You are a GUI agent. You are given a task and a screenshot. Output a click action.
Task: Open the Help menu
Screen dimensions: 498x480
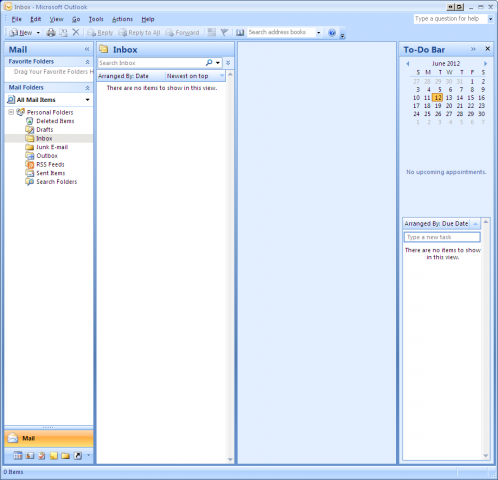pyautogui.click(x=148, y=19)
